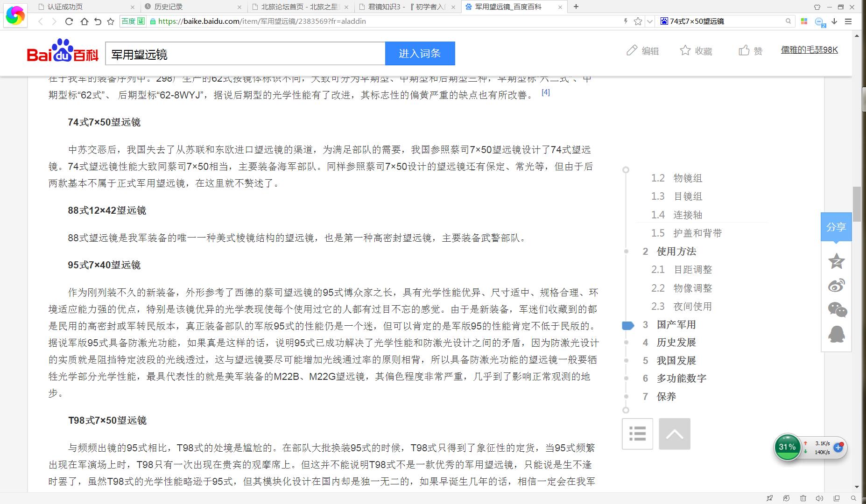Jump to section 2.3 夜间使用

pos(682,307)
